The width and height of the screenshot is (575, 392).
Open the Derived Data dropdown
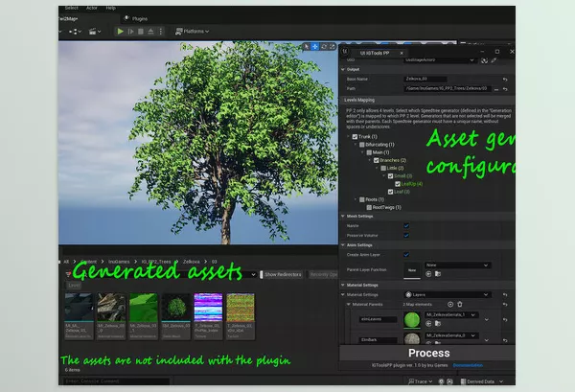482,381
